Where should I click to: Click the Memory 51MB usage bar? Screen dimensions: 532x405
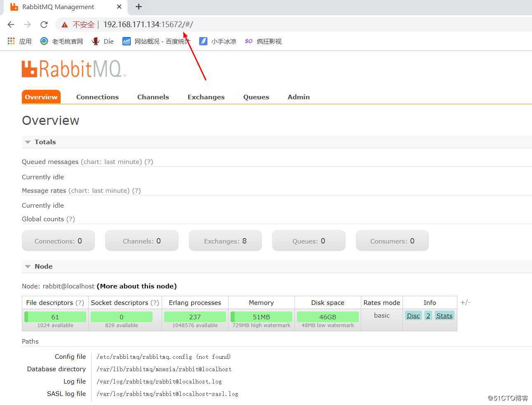261,317
